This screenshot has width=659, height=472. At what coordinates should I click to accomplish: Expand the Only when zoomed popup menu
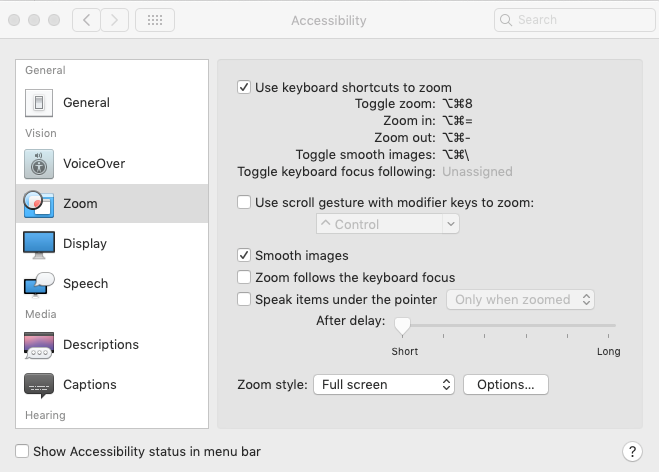520,300
